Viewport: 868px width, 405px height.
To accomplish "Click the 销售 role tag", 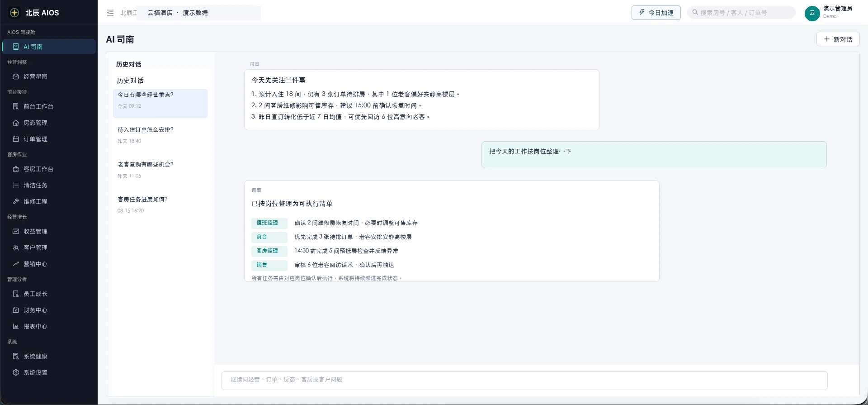I will pyautogui.click(x=269, y=265).
